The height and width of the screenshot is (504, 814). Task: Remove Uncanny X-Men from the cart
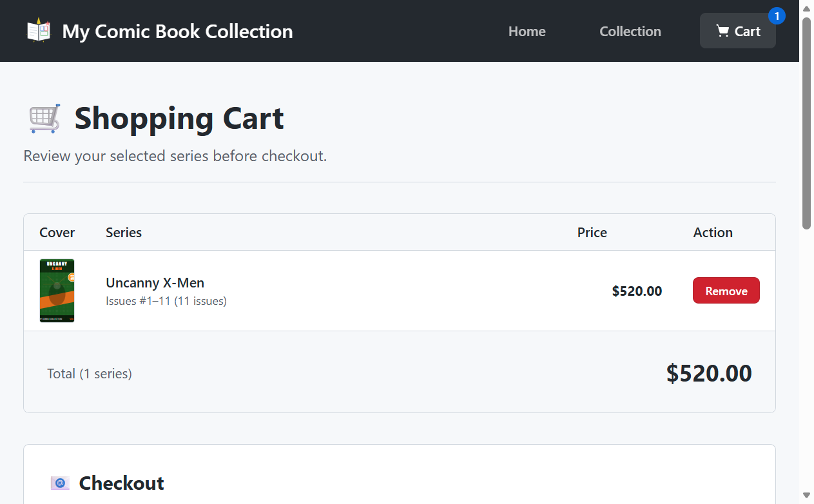726,291
